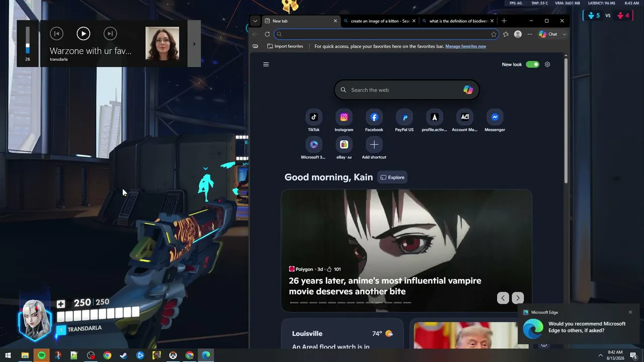Click Manage favorites now link

465,46
